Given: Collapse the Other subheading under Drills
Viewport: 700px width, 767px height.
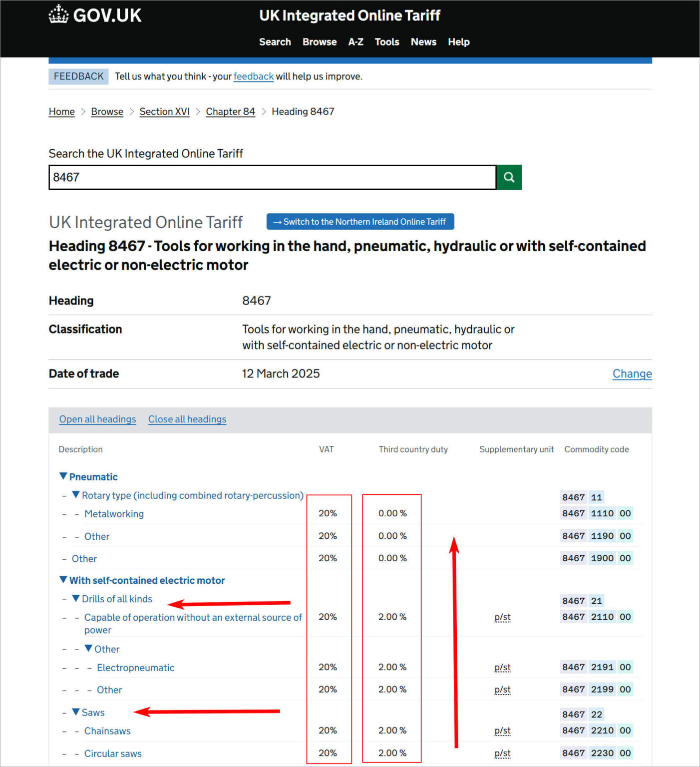Looking at the screenshot, I should [88, 648].
